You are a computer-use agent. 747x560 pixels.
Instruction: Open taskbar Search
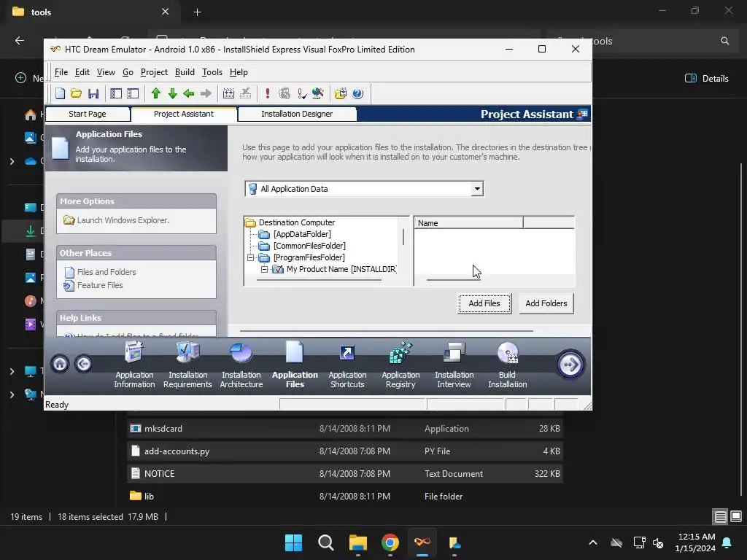[326, 542]
